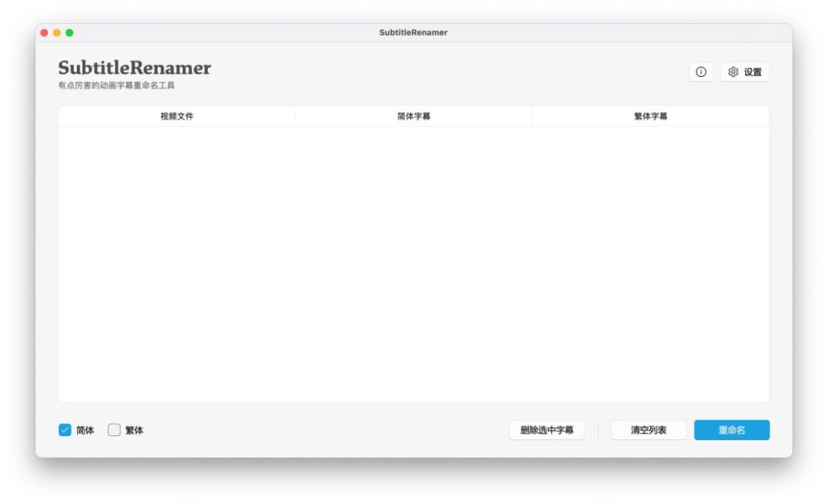
Task: Select the 视频文件 column header
Action: point(177,116)
